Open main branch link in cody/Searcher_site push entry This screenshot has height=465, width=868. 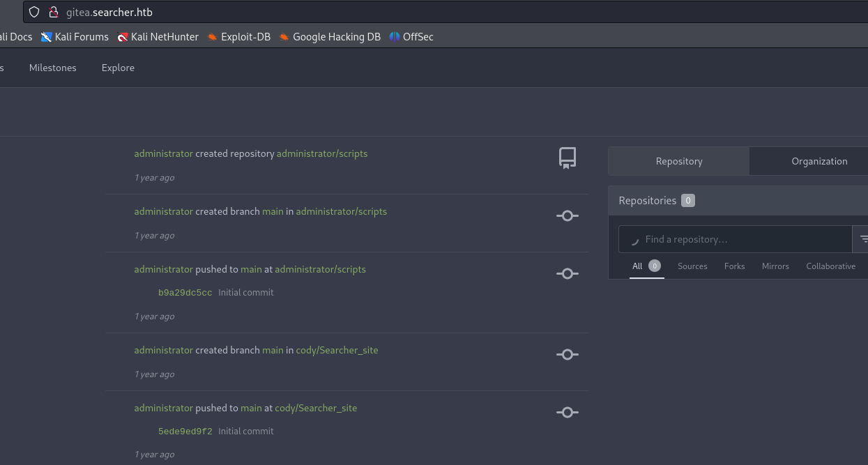click(x=251, y=408)
